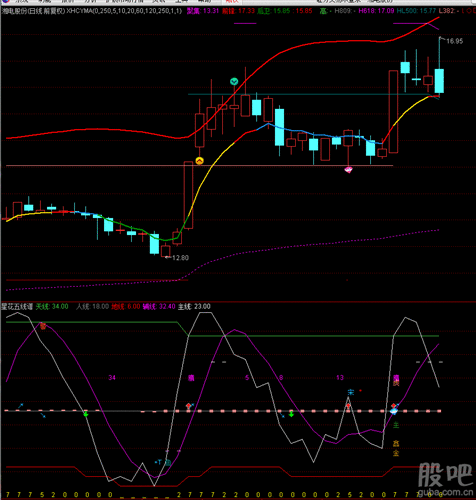The width and height of the screenshot is (476, 500).
Task: Click the cyan square icon near indicator bottom
Action: (168, 462)
